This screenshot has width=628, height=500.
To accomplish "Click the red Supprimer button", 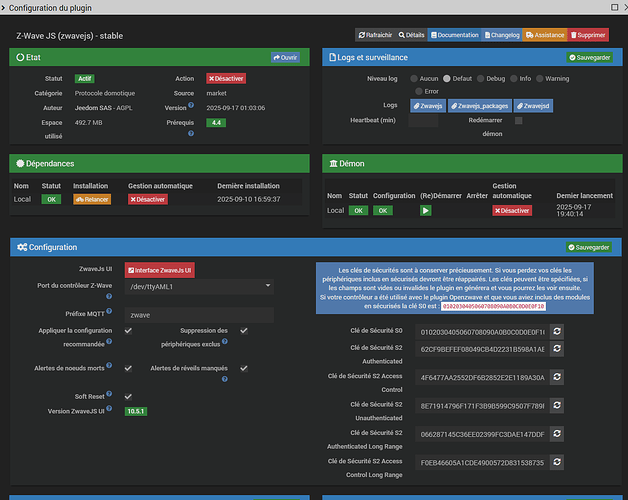I will [x=590, y=34].
